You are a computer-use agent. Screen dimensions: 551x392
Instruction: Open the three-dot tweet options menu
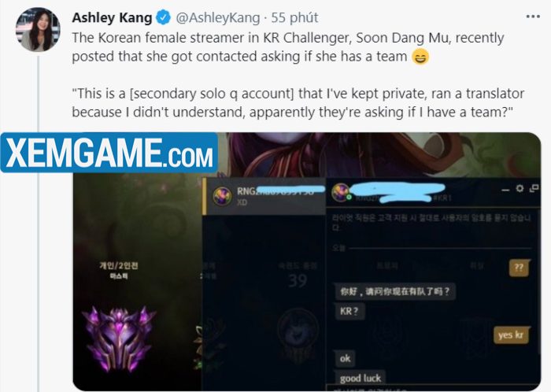(x=533, y=17)
